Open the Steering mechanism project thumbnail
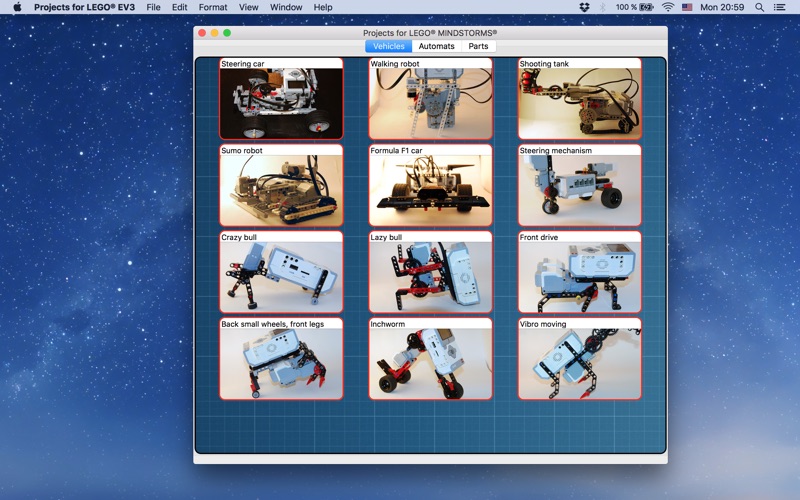Image resolution: width=800 pixels, height=500 pixels. click(580, 185)
